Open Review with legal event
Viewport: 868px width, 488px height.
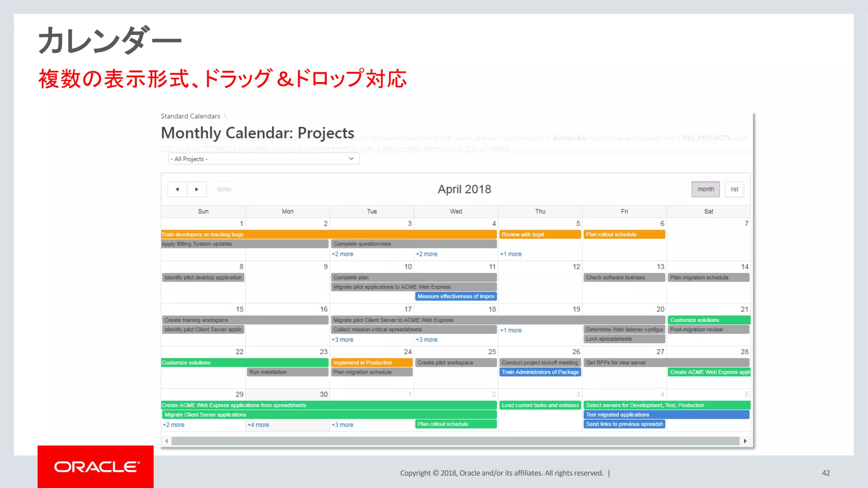click(540, 234)
